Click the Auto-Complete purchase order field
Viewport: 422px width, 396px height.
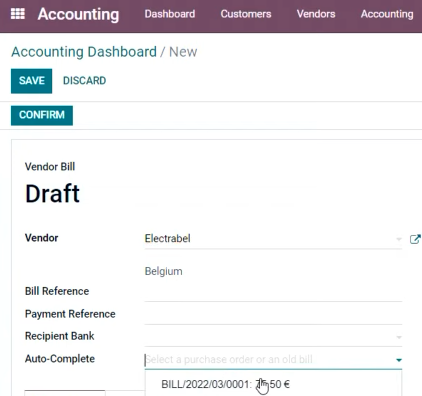coord(269,360)
